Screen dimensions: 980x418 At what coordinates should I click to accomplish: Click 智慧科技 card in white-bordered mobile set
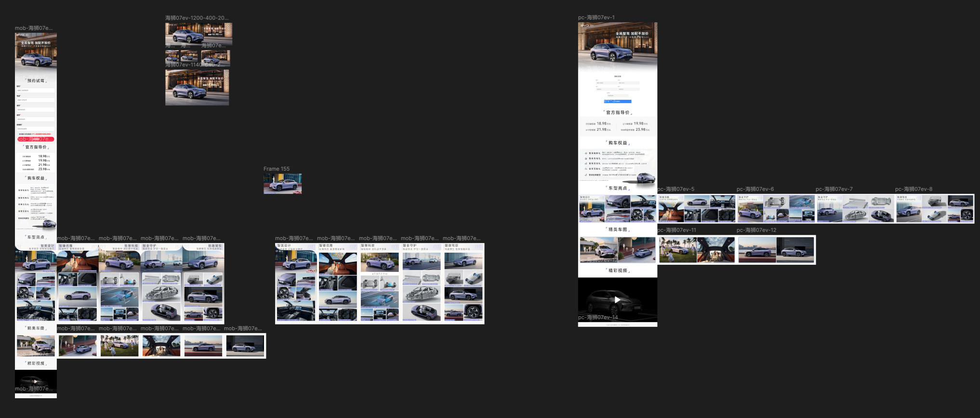(380, 283)
